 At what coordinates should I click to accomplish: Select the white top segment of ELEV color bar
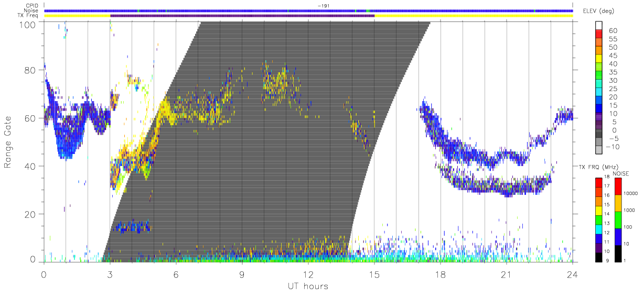599,25
